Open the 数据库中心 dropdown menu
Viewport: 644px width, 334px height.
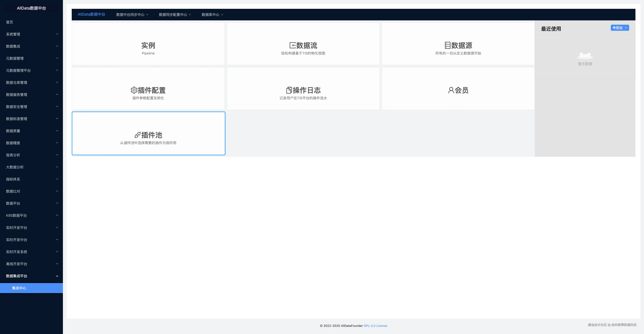[212, 14]
